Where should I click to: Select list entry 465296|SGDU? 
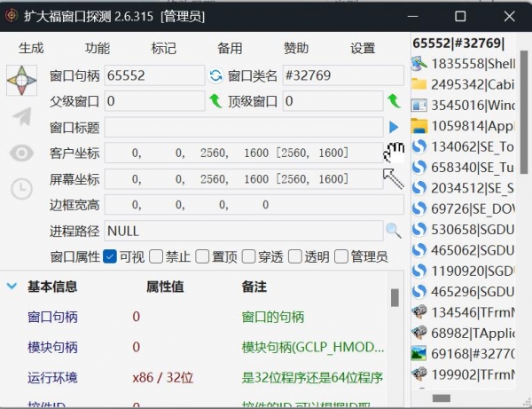[463, 292]
